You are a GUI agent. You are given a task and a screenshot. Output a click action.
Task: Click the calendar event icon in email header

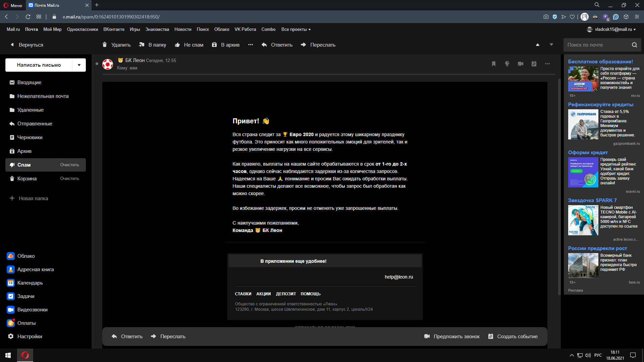534,64
